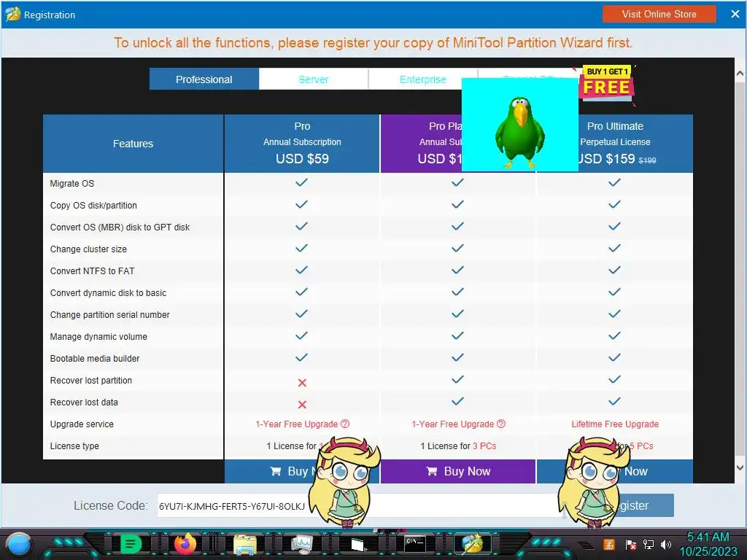
Task: Click the Upgrade service row label
Action: point(82,424)
